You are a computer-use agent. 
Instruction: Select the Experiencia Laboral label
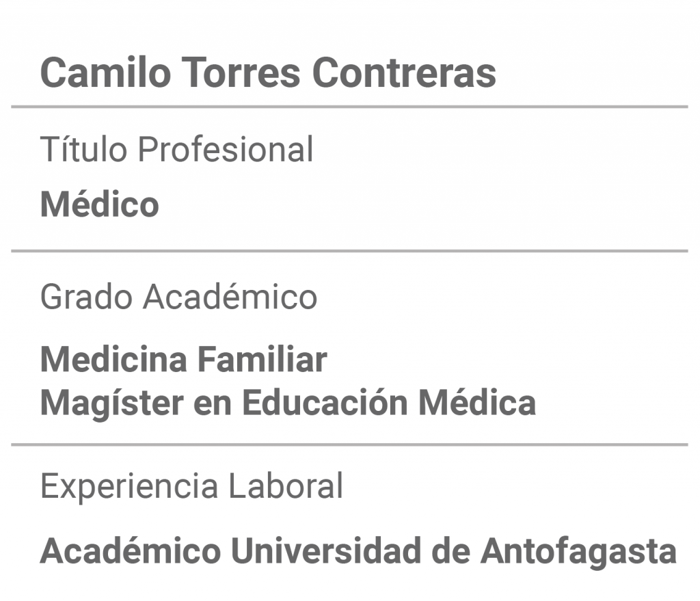tap(191, 485)
